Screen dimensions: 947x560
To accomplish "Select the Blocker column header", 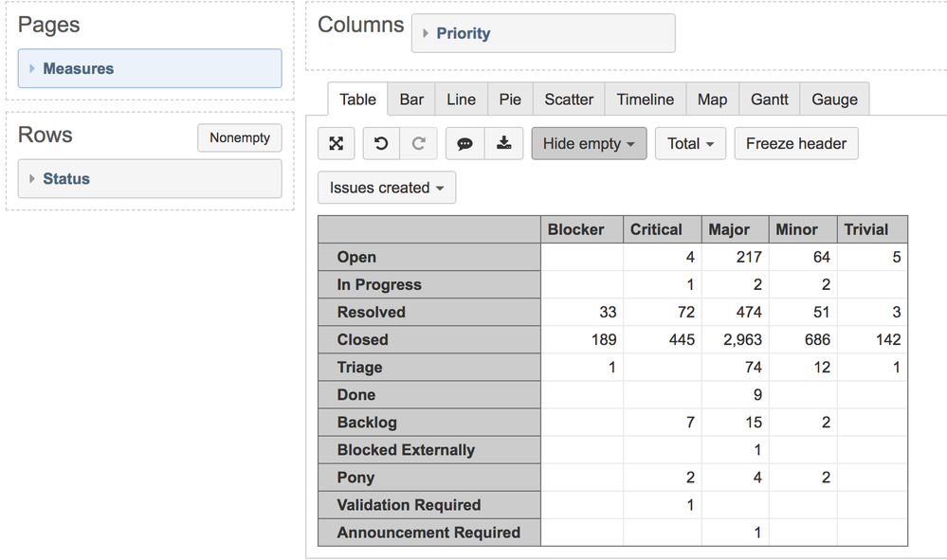I will pos(582,229).
